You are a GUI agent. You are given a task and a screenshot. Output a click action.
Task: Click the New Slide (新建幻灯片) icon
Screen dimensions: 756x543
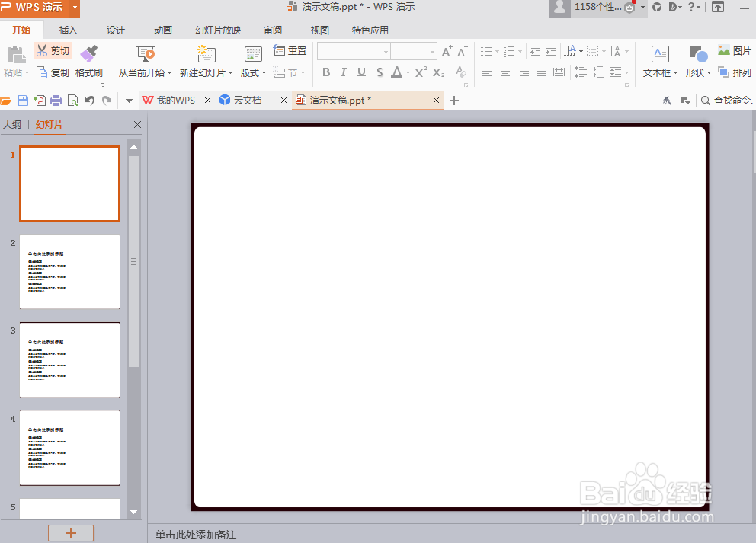pos(206,54)
